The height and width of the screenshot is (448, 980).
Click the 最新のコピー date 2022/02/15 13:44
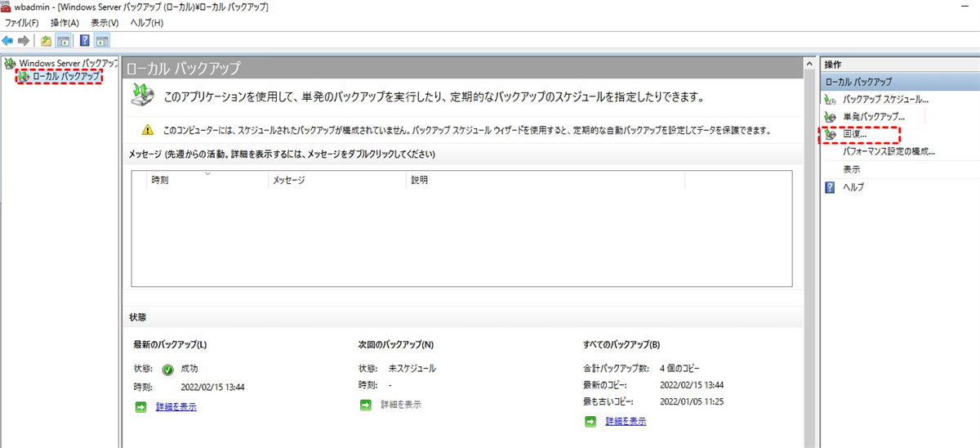(692, 384)
